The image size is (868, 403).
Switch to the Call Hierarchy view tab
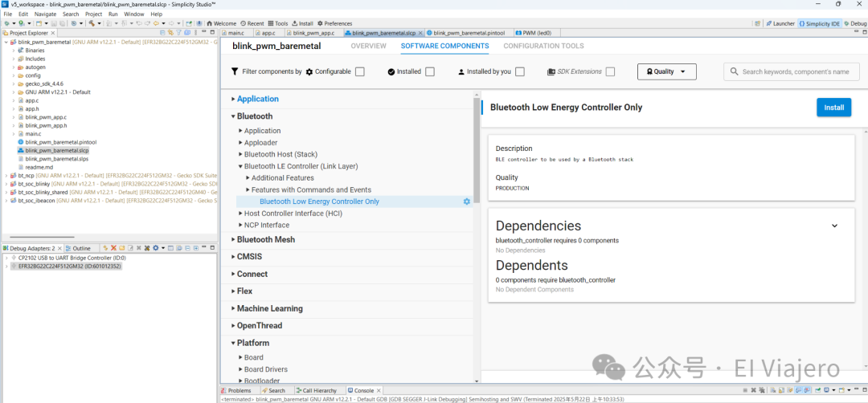[x=316, y=390]
